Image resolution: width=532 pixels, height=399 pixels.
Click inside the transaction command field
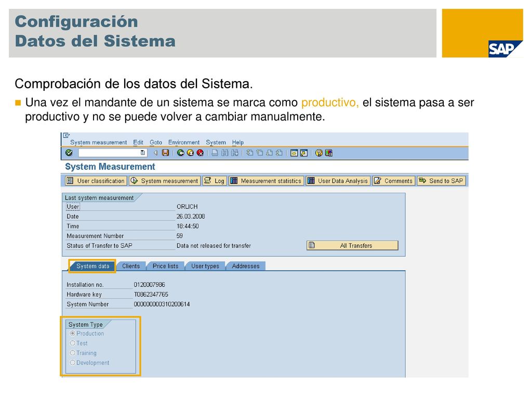[109, 153]
